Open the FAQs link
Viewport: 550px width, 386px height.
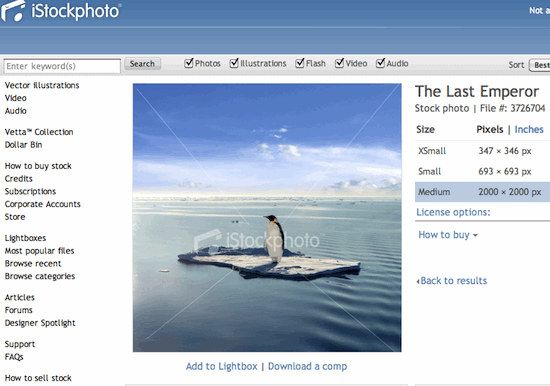pos(14,357)
